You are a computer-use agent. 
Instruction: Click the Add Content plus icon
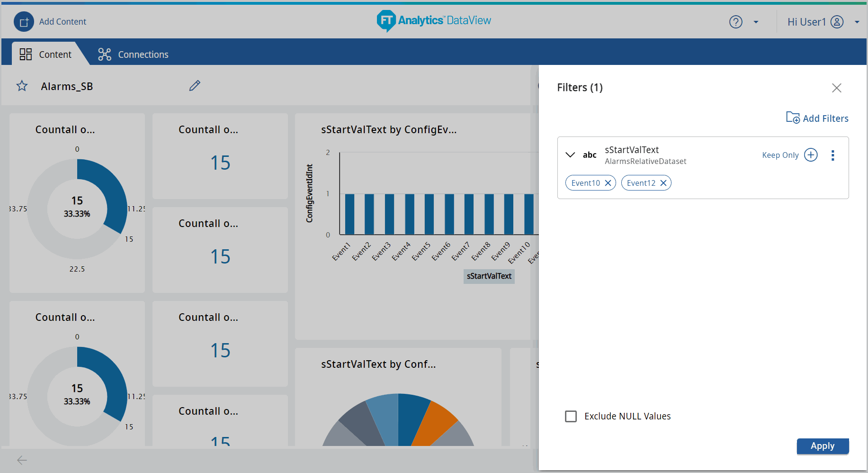pos(24,22)
